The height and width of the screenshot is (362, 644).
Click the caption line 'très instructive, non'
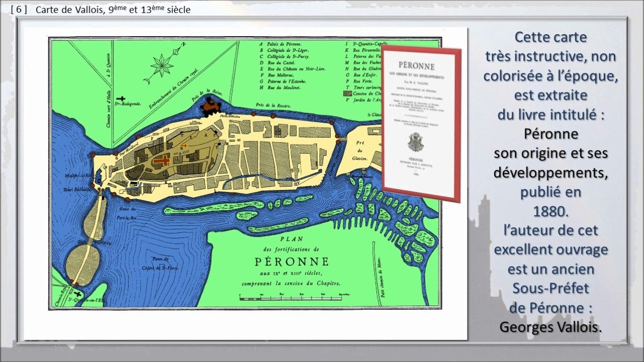pos(550,56)
